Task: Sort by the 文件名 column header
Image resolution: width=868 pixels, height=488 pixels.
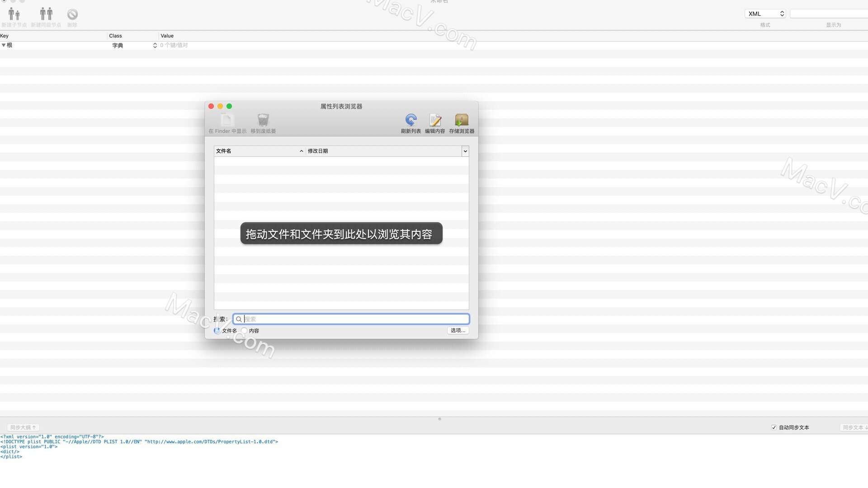Action: tap(259, 151)
